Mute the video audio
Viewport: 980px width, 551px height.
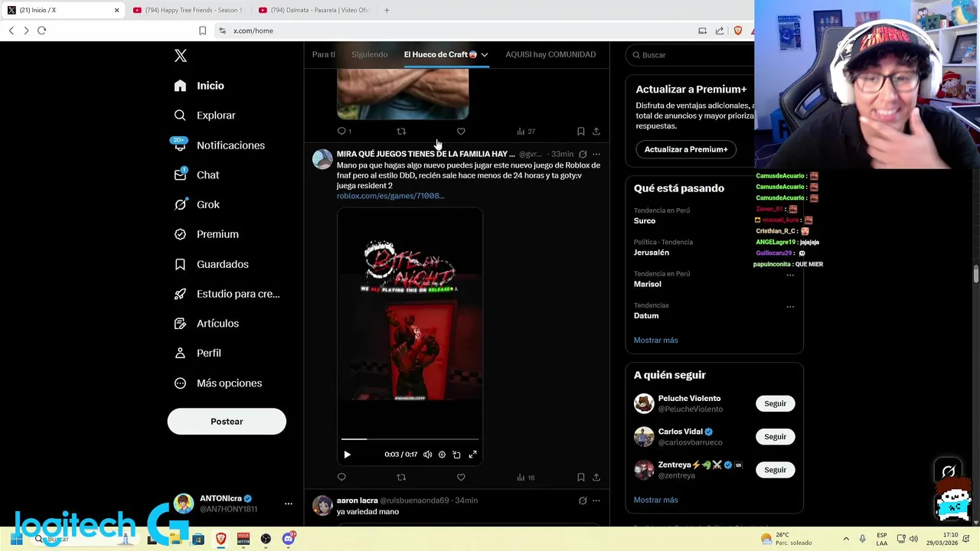click(x=427, y=455)
